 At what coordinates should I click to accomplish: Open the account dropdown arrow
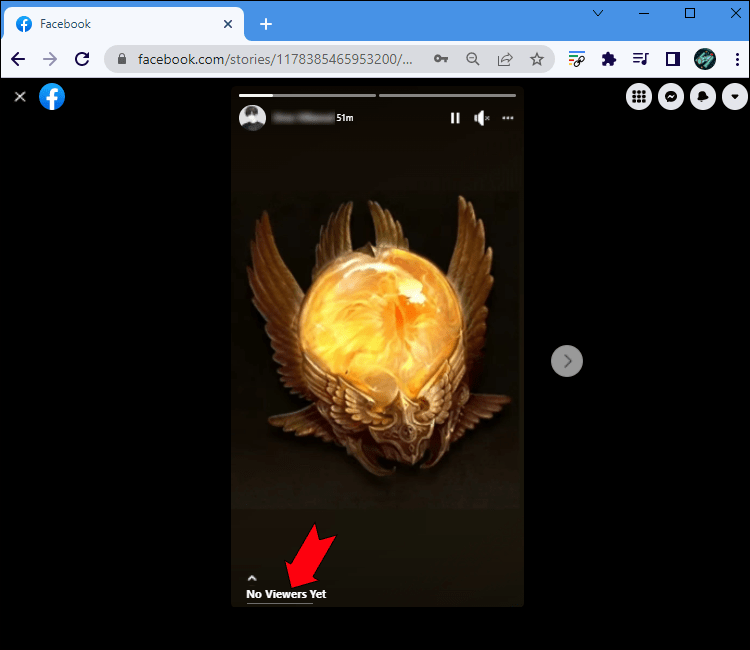[735, 97]
